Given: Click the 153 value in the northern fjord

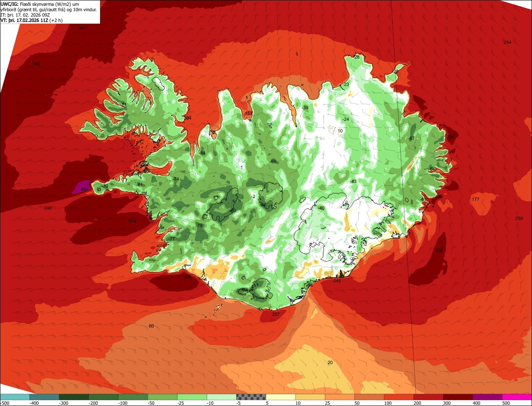Looking at the screenshot, I should point(249,113).
